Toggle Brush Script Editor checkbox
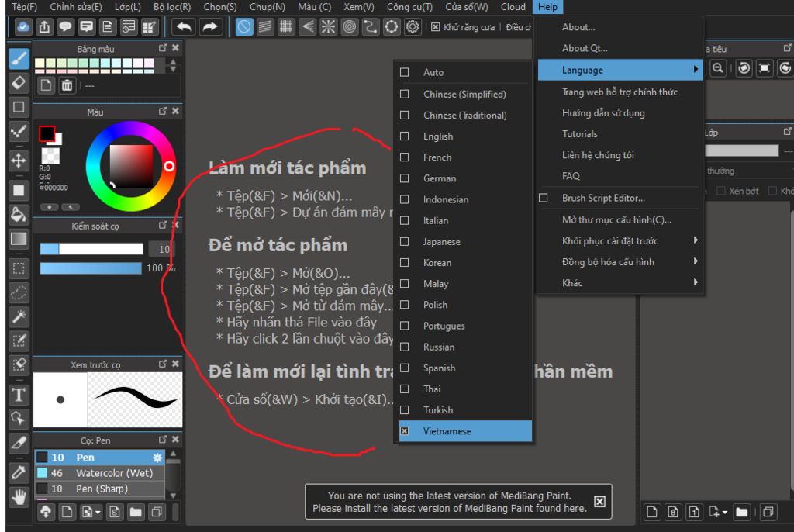The height and width of the screenshot is (532, 794). coord(544,198)
